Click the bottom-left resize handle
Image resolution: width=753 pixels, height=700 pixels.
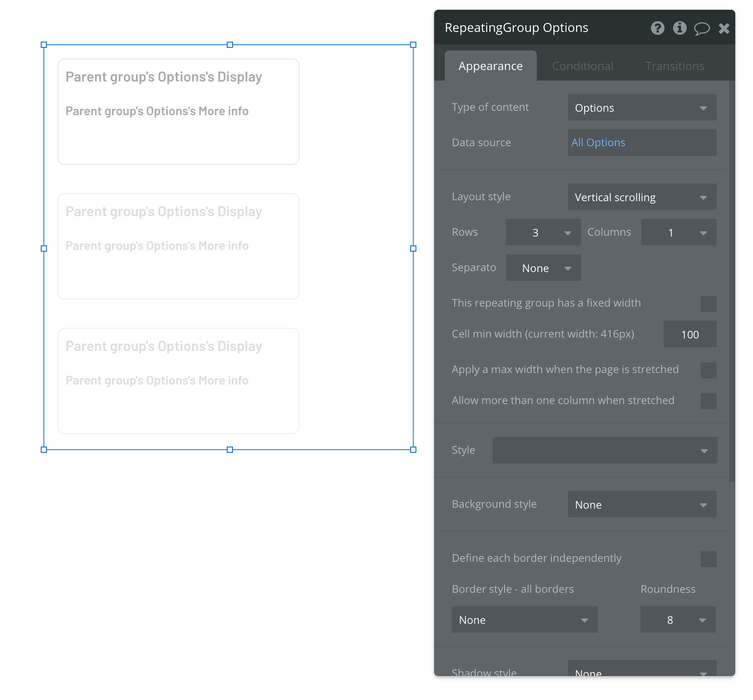[44, 450]
